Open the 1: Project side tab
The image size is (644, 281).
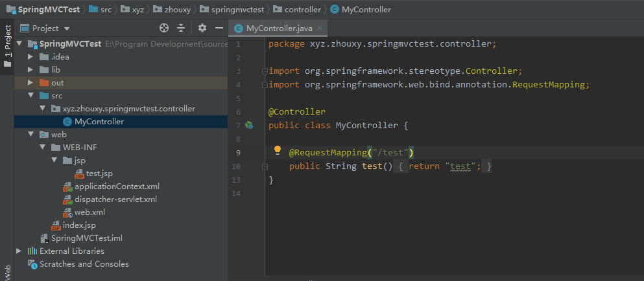point(8,42)
